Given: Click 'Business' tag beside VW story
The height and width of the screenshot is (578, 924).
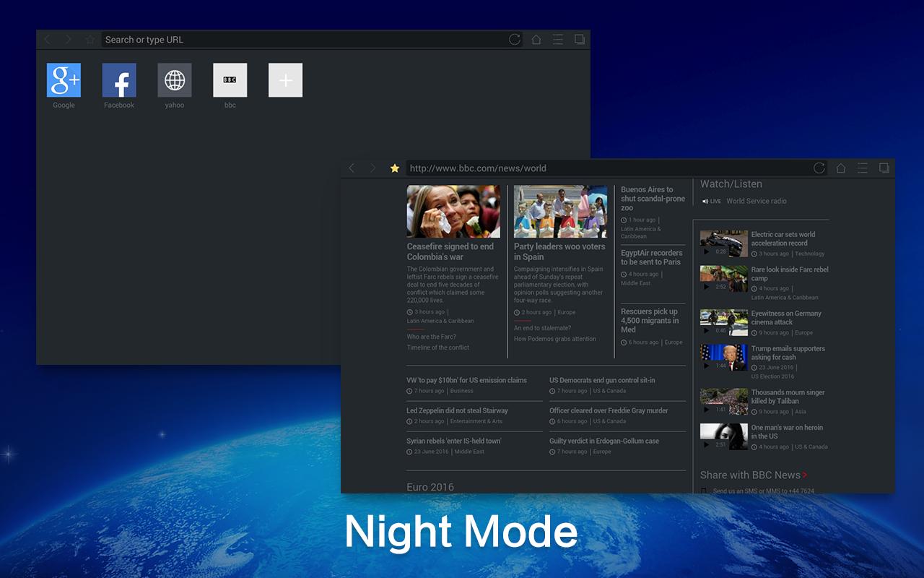Looking at the screenshot, I should pyautogui.click(x=462, y=391).
